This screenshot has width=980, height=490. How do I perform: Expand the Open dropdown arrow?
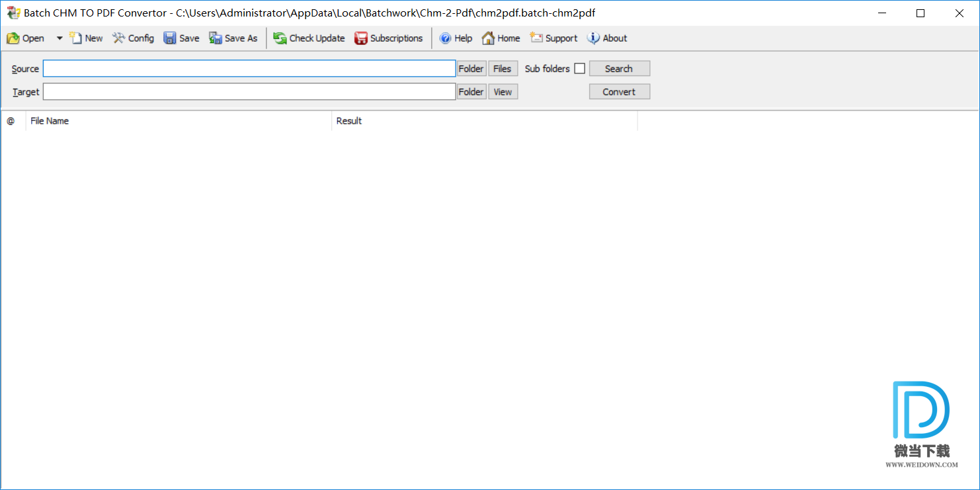(60, 38)
